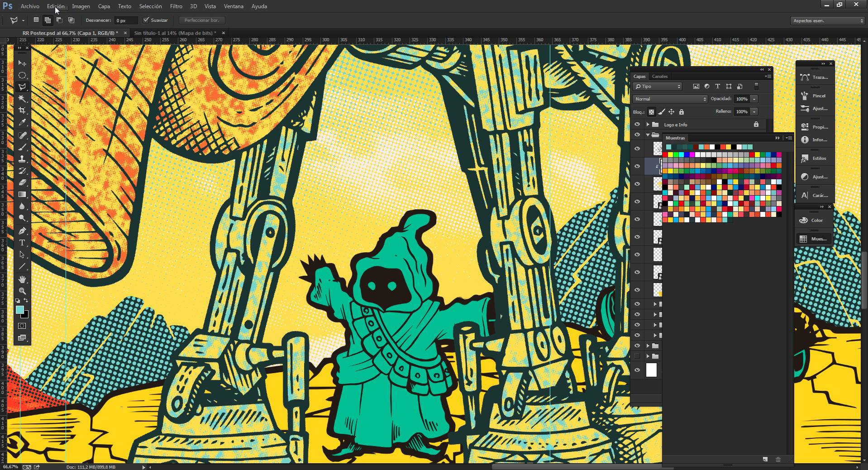Viewport: 868px width, 470px height.
Task: Select the Zoom tool
Action: pyautogui.click(x=22, y=291)
